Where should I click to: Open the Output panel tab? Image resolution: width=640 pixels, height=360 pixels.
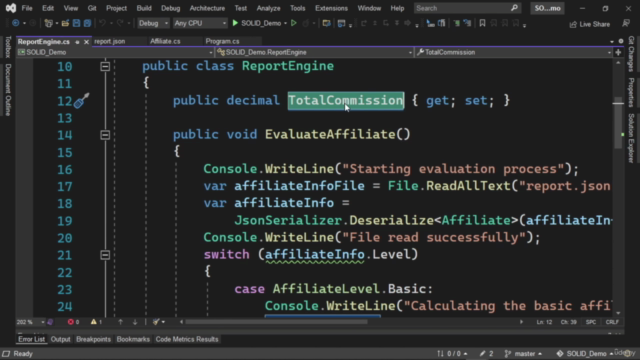60,339
